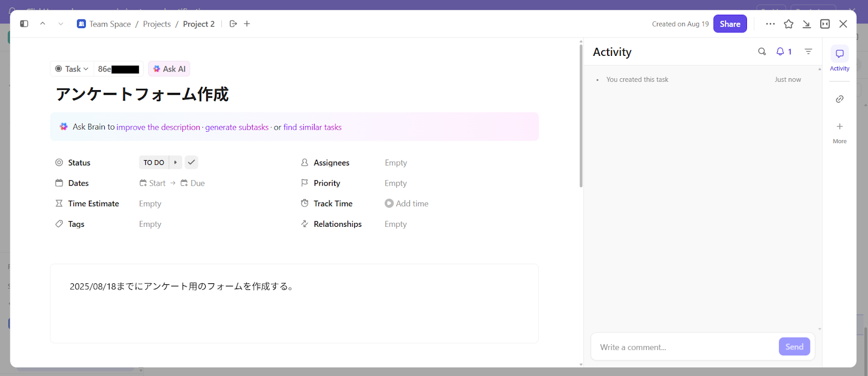Click Empty value for Assignees
The width and height of the screenshot is (868, 376).
tap(396, 163)
